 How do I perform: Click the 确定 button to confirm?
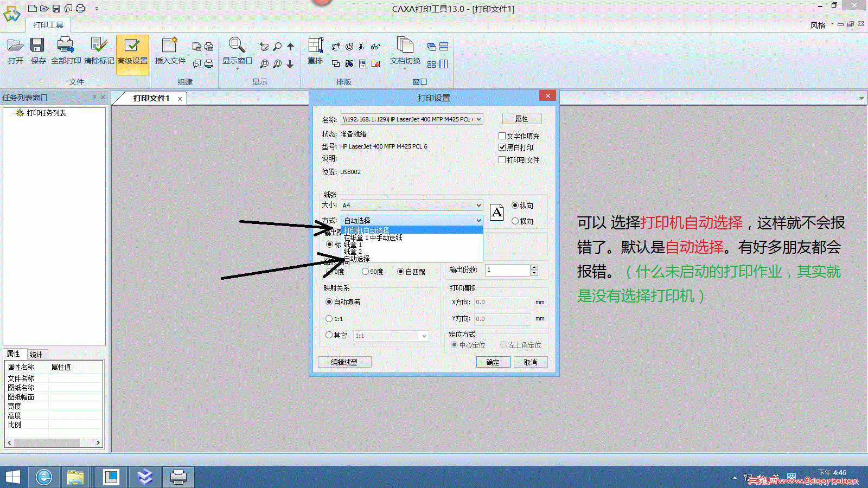pos(493,362)
